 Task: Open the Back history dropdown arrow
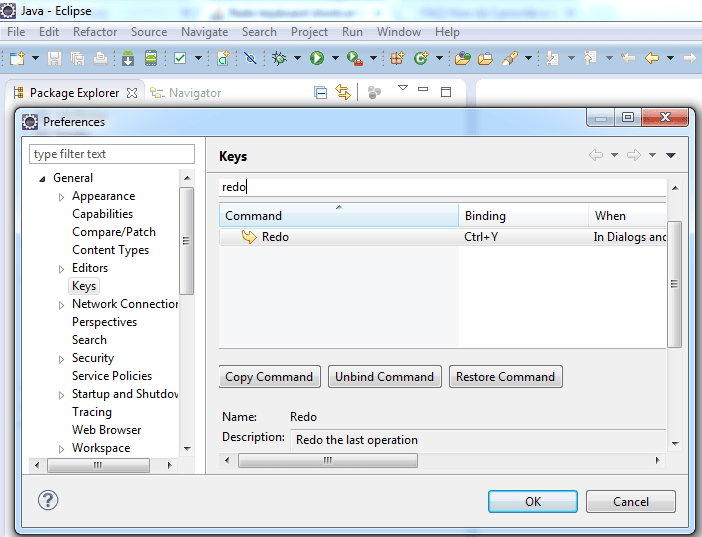pos(670,58)
